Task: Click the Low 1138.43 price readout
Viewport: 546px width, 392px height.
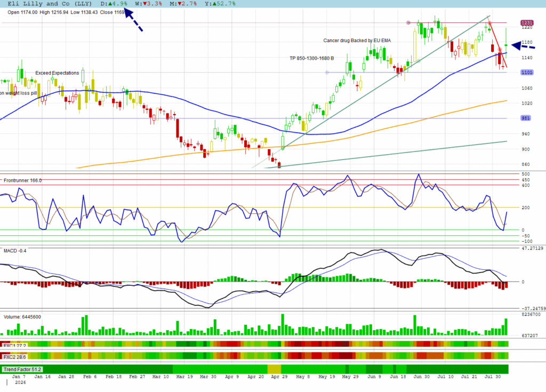Action: pos(84,12)
